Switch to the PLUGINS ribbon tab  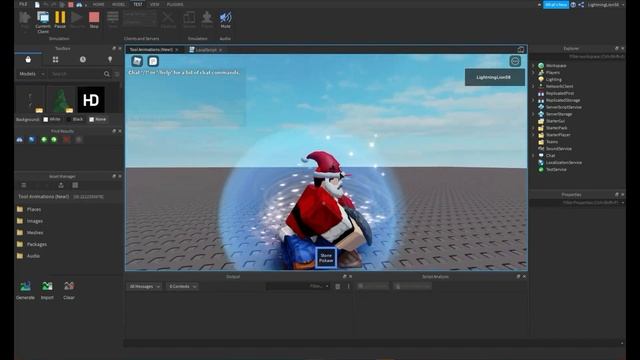click(x=175, y=4)
